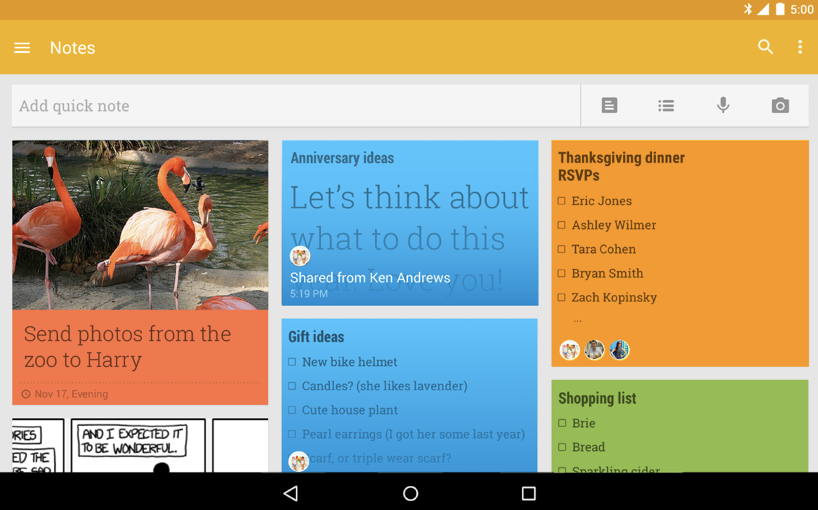Create a new list note icon
Screen dimensions: 818x510
coord(666,106)
